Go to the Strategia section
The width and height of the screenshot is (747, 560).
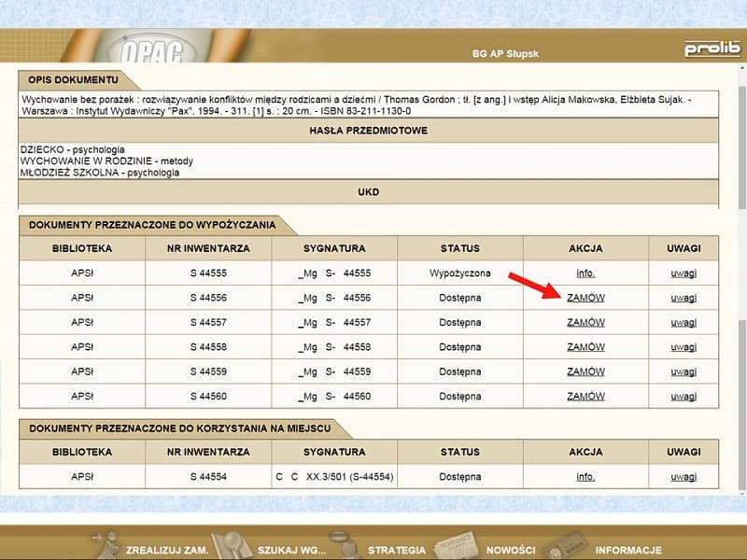[x=396, y=550]
